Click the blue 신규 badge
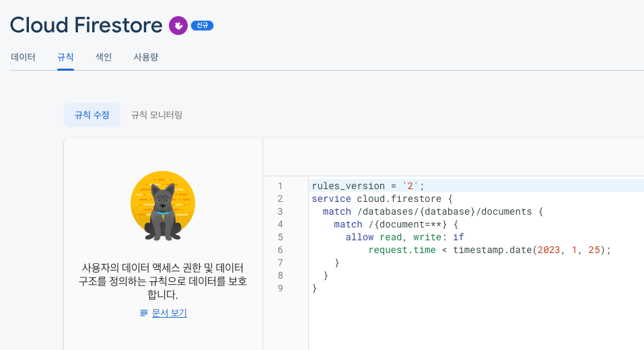This screenshot has width=644, height=350. click(x=202, y=26)
